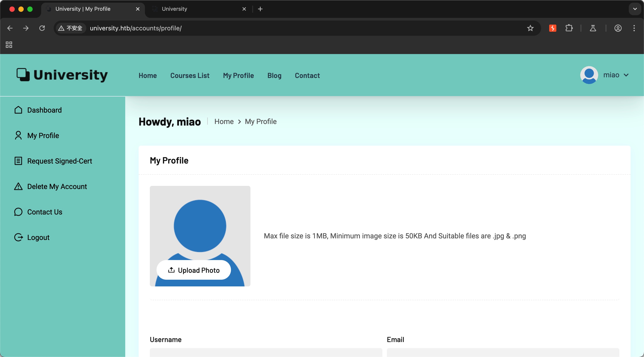
Task: Click the My Profile person icon in sidebar
Action: 18,135
